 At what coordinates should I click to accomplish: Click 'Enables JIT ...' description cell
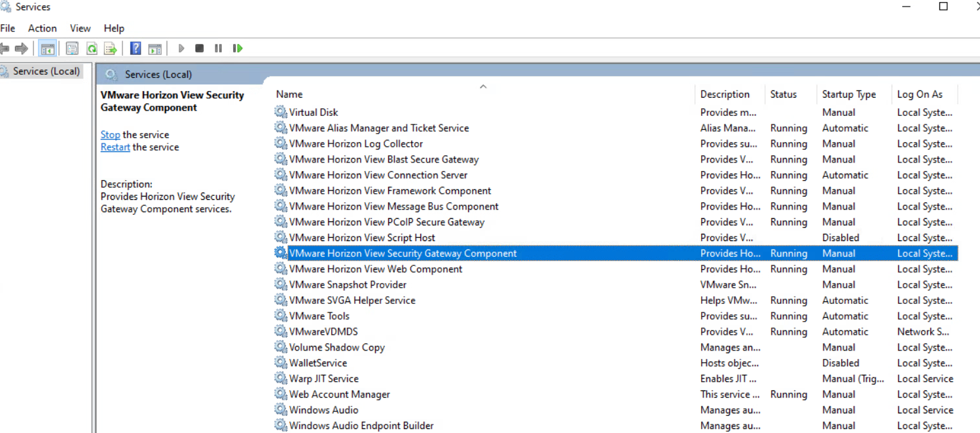(x=729, y=379)
